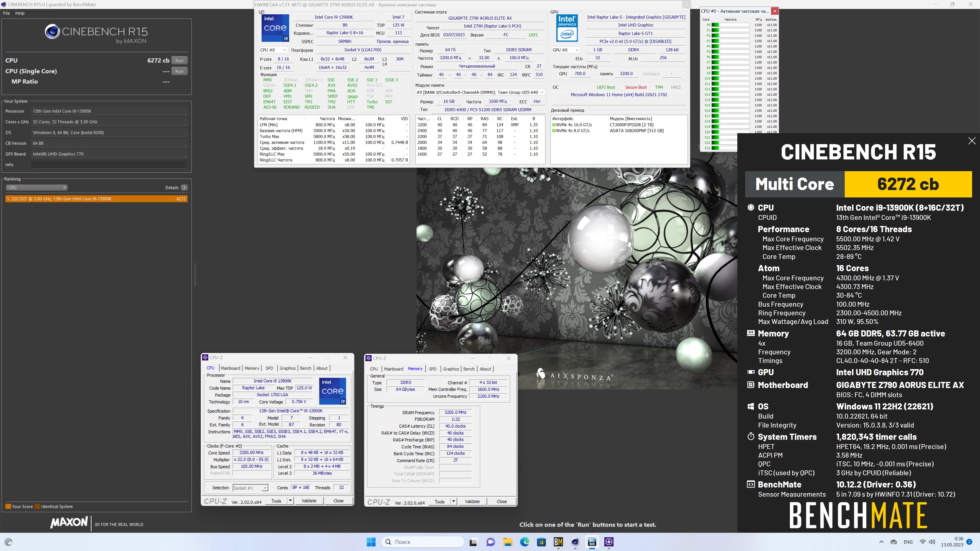This screenshot has height=551, width=980.
Task: Close the BenchMate result overlay with the X
Action: 972,141
